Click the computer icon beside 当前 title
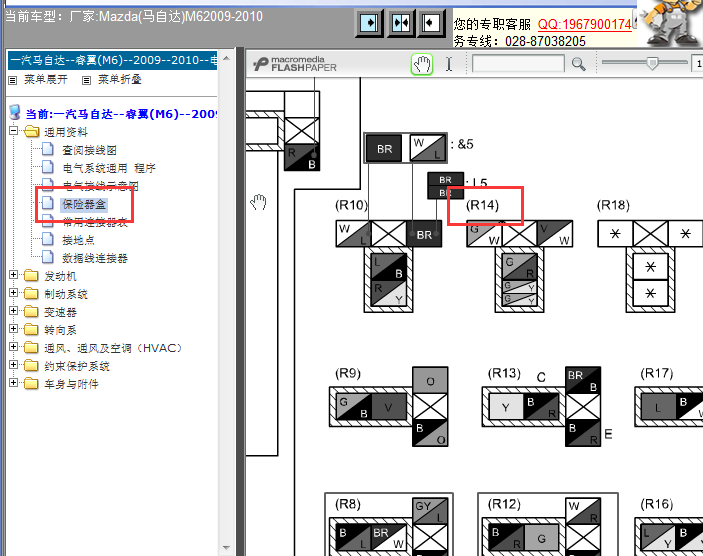This screenshot has width=703, height=556. 15,112
